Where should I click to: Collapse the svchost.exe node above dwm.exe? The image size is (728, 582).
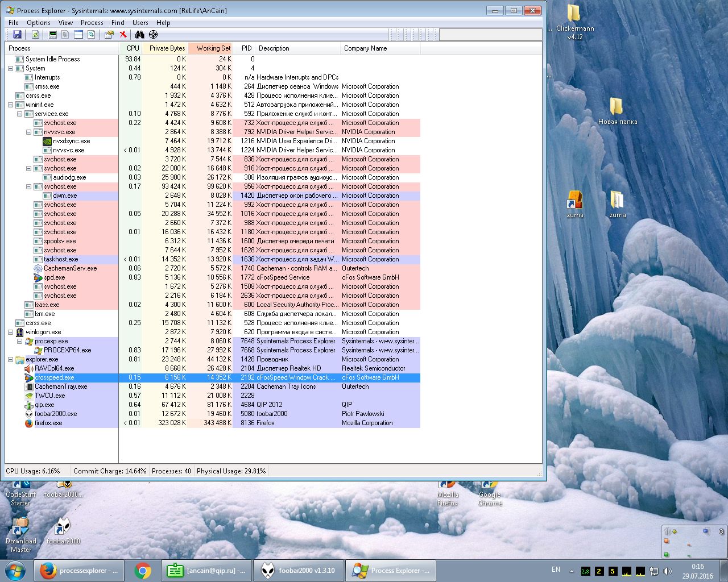[28, 186]
